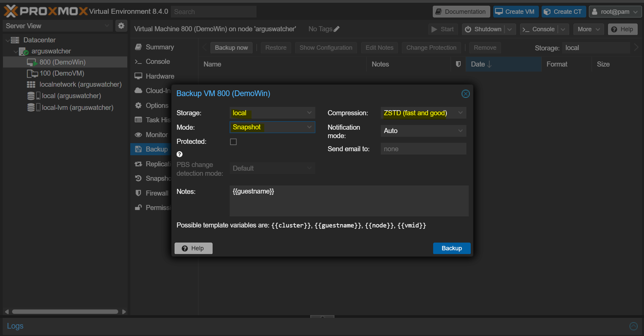This screenshot has height=336, width=644.
Task: Open the Console side tab
Action: click(164, 61)
